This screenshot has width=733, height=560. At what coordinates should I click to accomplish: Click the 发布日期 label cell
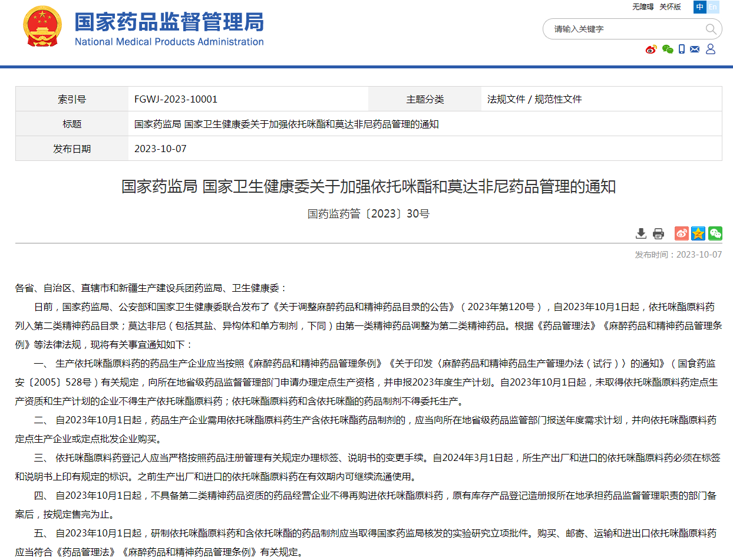pos(72,149)
